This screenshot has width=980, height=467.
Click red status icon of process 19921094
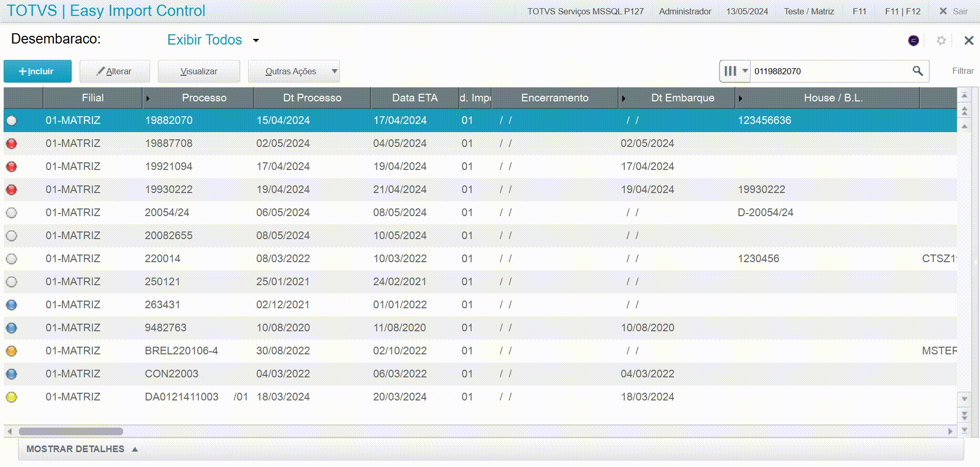click(11, 166)
